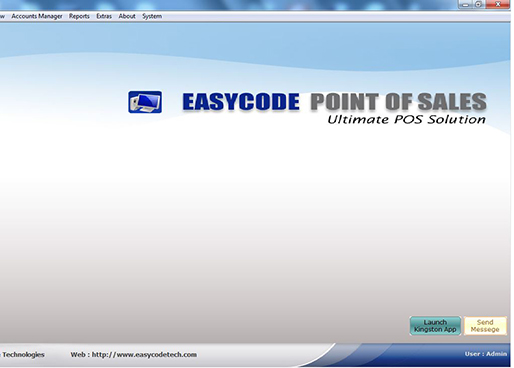Minimize the application window
The width and height of the screenshot is (514, 368).
(x=466, y=4)
